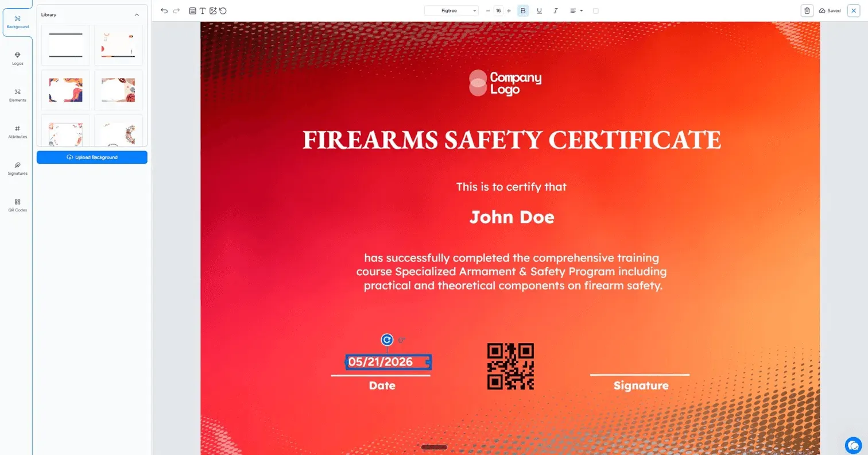Toggle bold formatting
The width and height of the screenshot is (868, 455).
coord(523,11)
